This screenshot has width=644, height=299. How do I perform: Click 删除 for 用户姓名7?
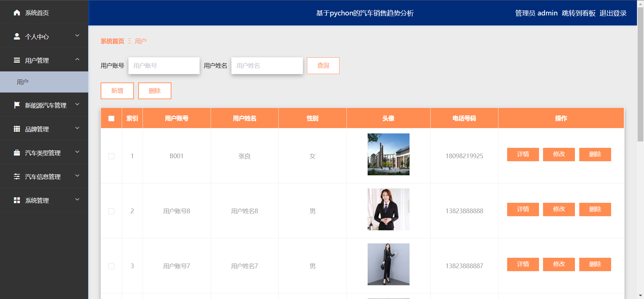point(595,264)
